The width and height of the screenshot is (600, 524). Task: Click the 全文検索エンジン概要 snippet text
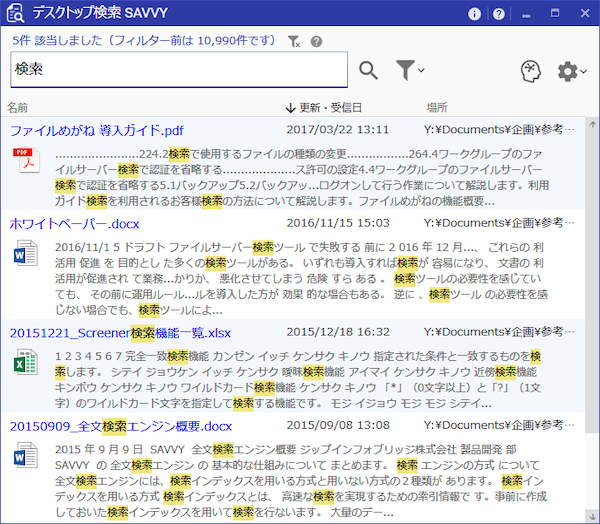(301, 481)
